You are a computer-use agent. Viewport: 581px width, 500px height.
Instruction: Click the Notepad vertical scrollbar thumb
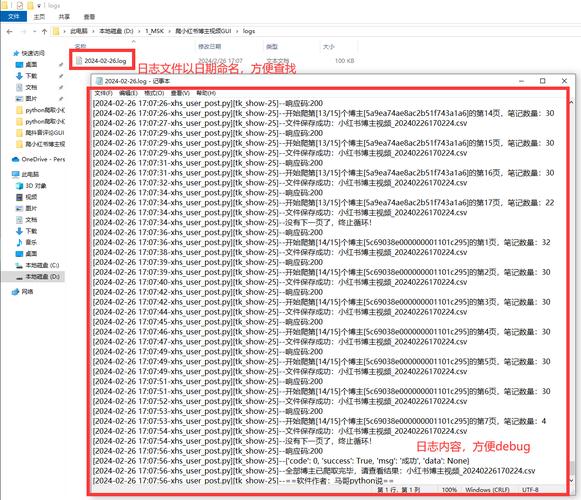coord(572,468)
